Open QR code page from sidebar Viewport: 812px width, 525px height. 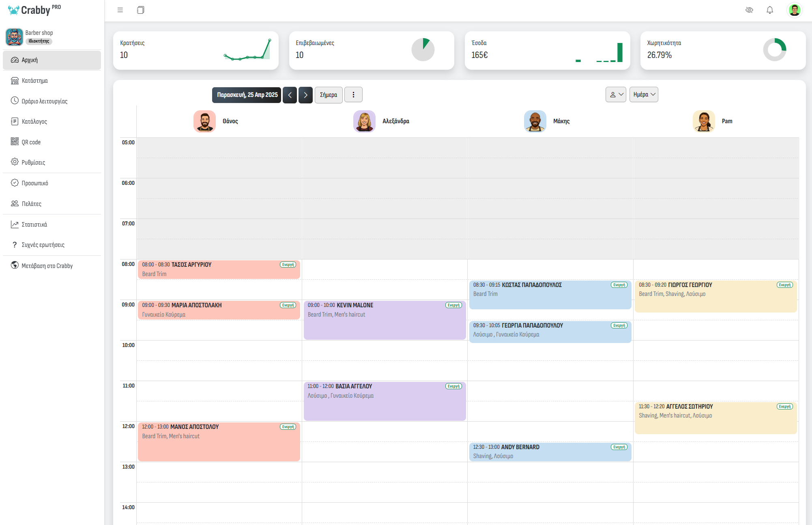31,142
